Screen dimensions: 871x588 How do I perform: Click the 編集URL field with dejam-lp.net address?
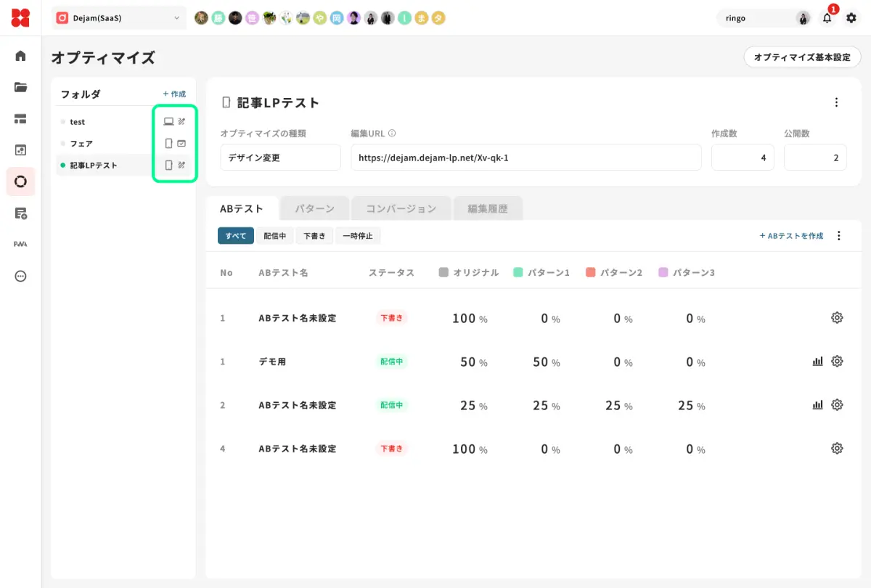point(526,158)
